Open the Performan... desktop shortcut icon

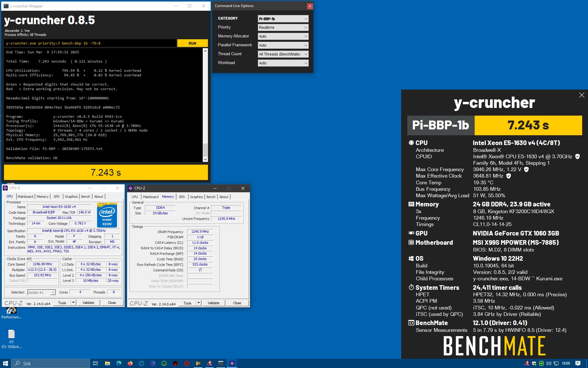[x=11, y=313]
